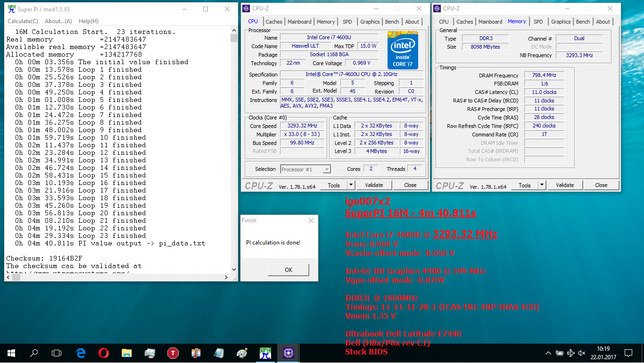
Task: Open taskbar search magnifier
Action: coord(34,353)
